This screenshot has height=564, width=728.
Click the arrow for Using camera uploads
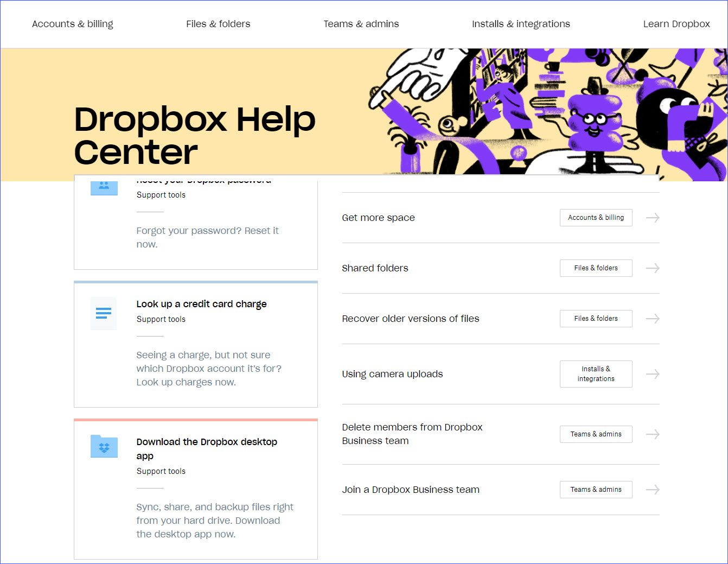(653, 374)
